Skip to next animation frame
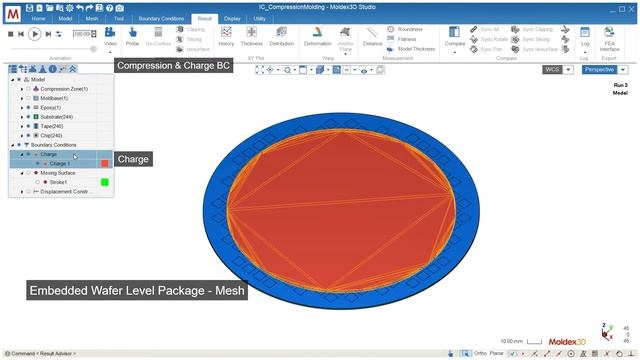 point(48,34)
